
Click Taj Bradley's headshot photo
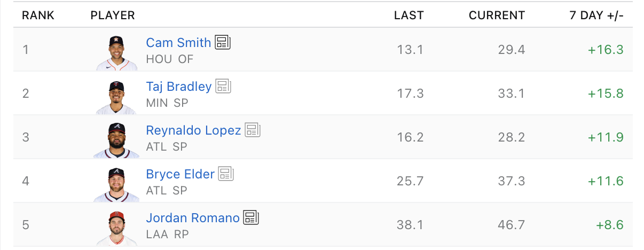pos(116,97)
